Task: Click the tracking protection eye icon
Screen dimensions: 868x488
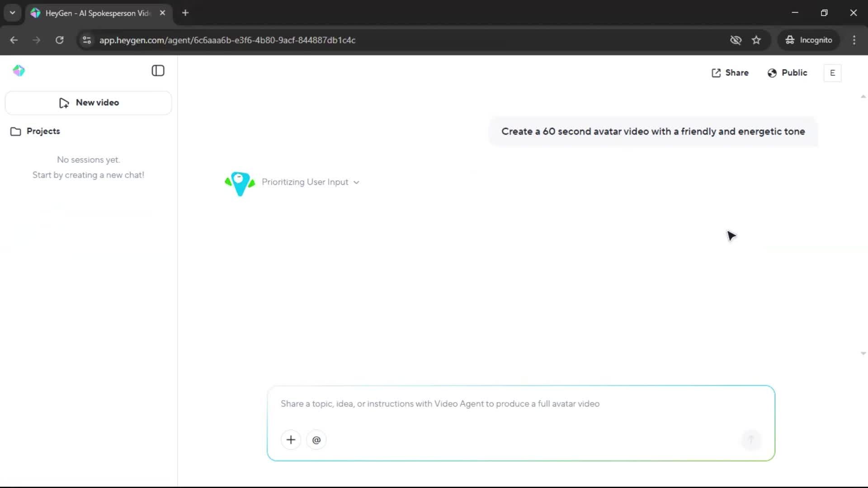Action: [x=736, y=40]
